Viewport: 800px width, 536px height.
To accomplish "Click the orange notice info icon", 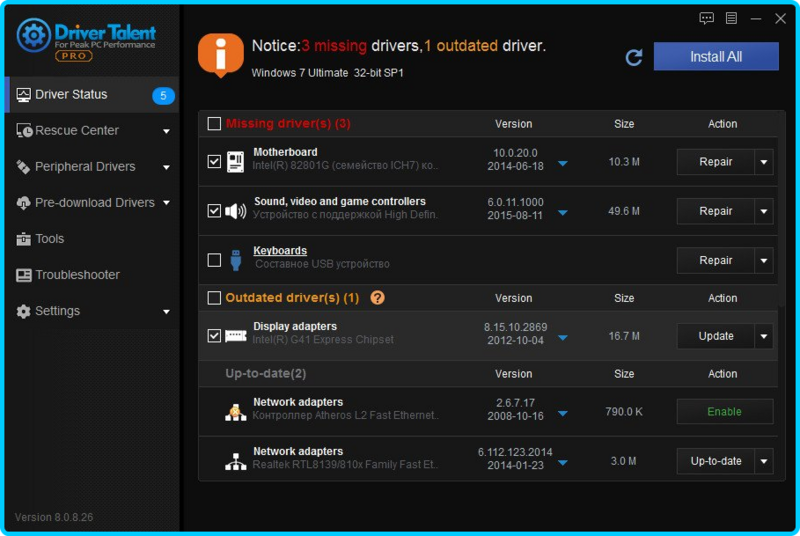I will [x=220, y=55].
